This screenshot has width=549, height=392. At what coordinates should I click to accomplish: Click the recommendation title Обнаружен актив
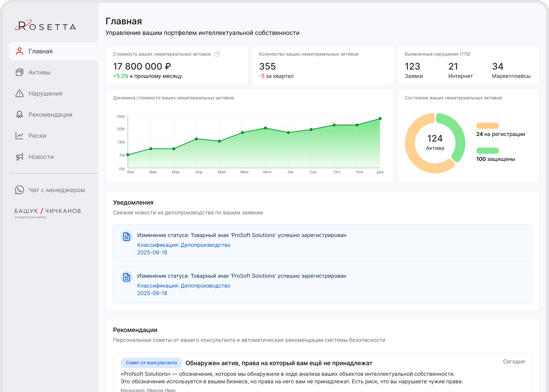tap(279, 363)
